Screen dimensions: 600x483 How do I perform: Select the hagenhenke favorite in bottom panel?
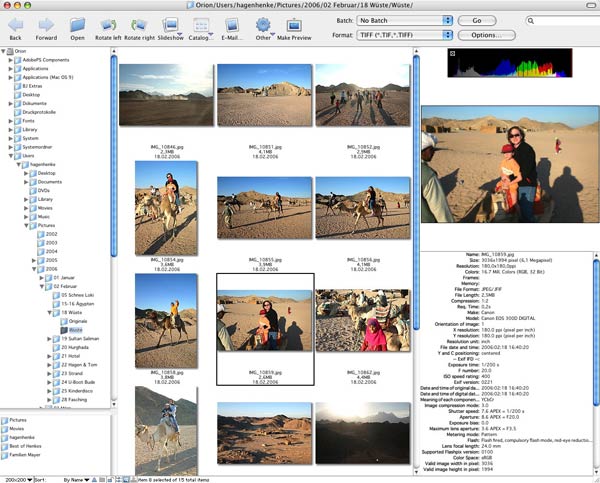pos(18,437)
